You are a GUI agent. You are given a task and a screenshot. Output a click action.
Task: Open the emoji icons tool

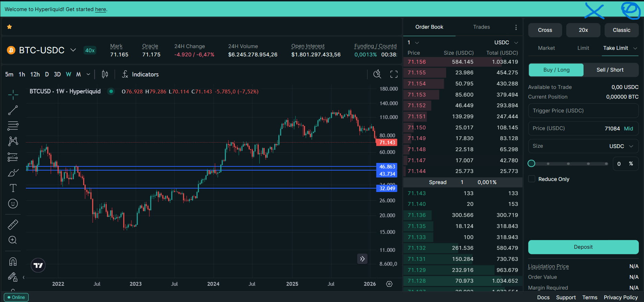click(x=13, y=204)
